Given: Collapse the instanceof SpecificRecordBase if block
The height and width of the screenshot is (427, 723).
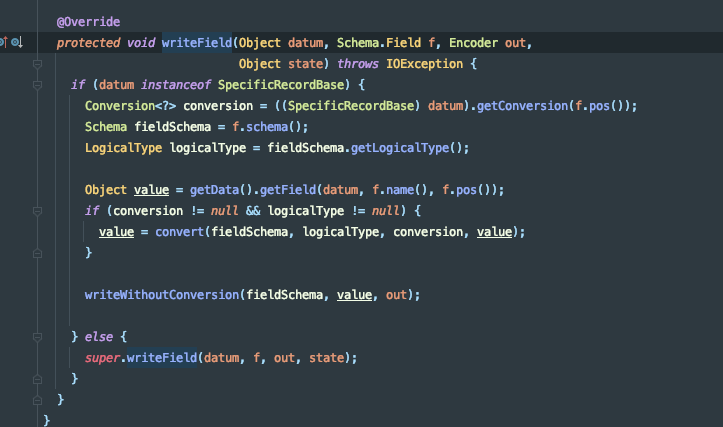Looking at the screenshot, I should [x=38, y=85].
